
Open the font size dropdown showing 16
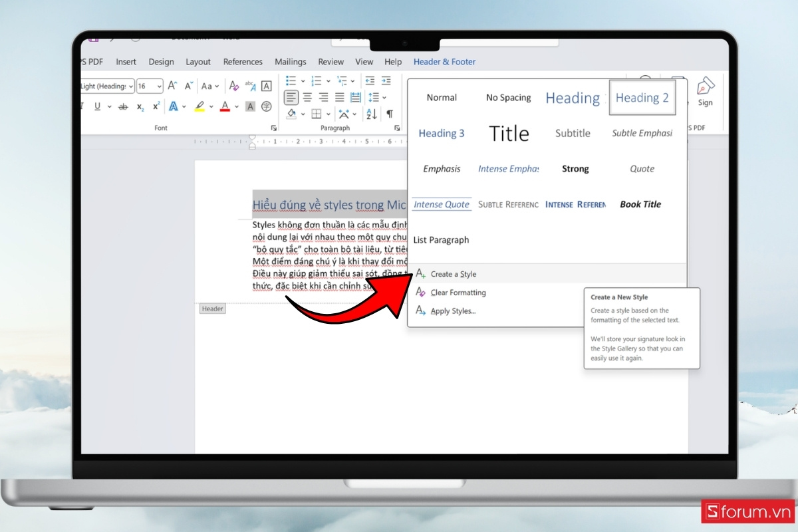click(159, 86)
